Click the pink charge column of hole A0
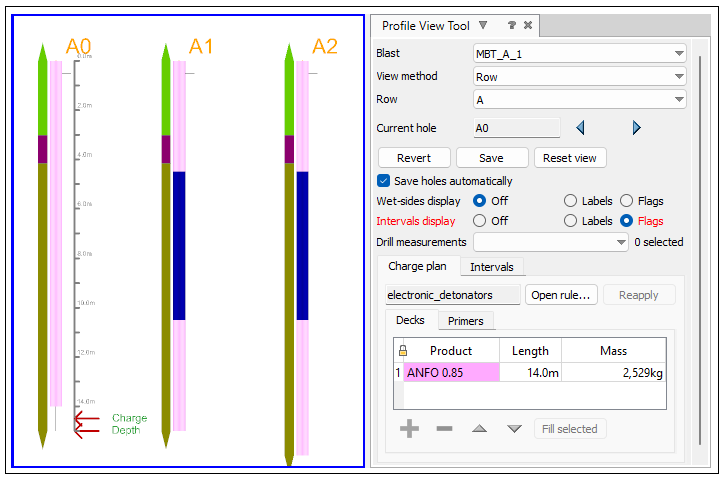 click(56, 233)
